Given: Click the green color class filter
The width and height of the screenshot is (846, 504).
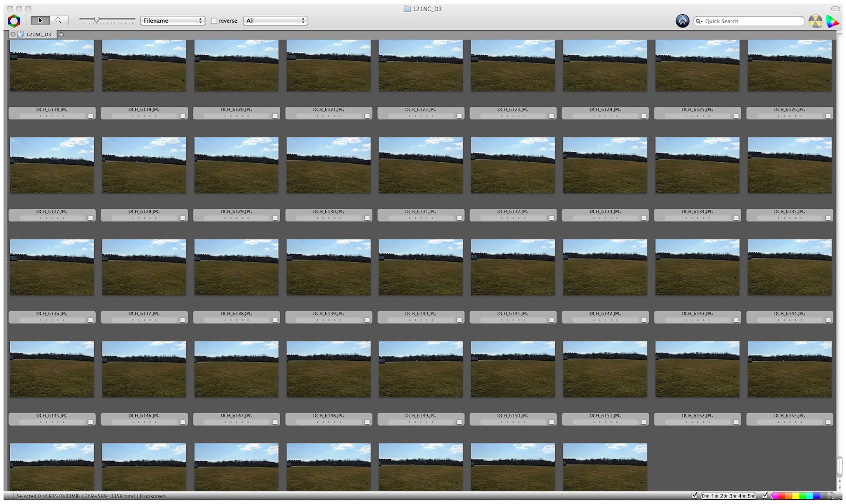Looking at the screenshot, I should [803, 496].
